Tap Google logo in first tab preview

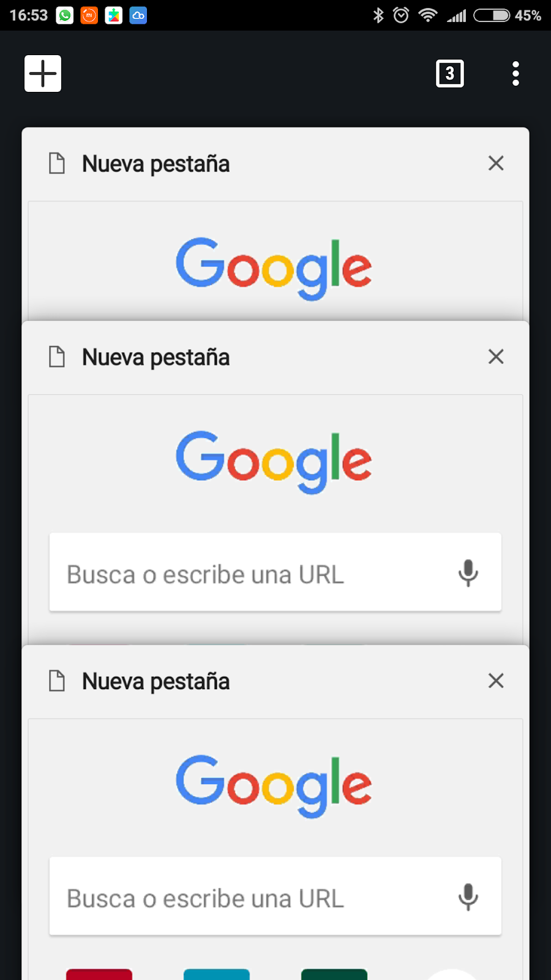pos(274,268)
